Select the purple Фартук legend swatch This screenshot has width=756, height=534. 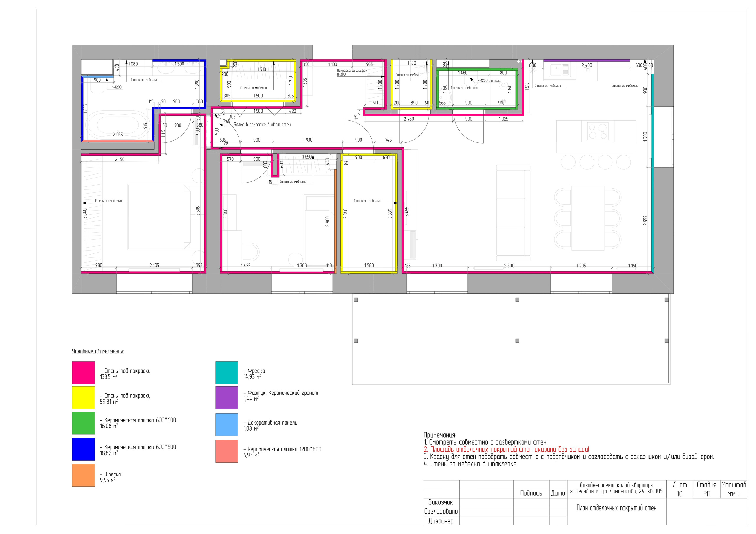pos(227,397)
